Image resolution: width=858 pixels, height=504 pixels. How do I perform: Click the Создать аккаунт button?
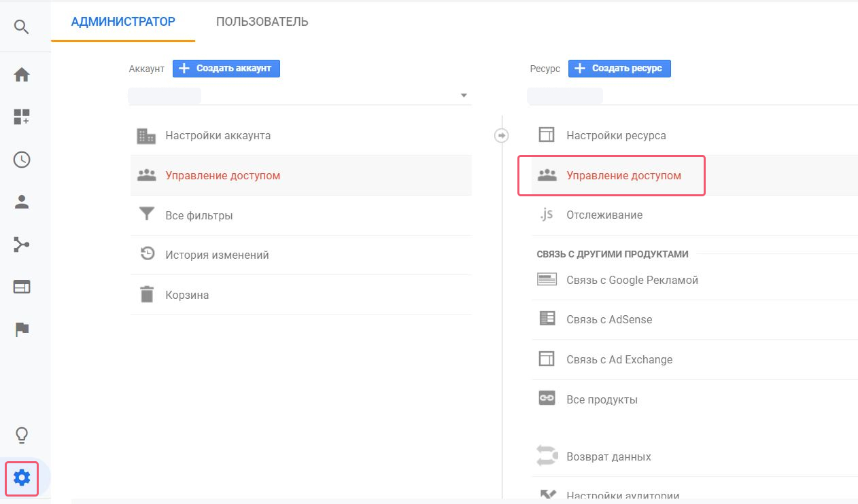pyautogui.click(x=226, y=69)
